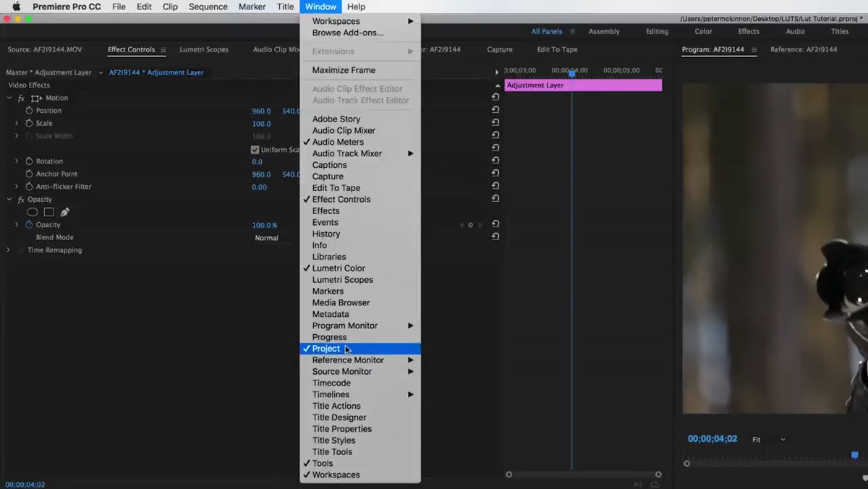Expand the Rotation property
This screenshot has width=868, height=489.
coord(17,161)
